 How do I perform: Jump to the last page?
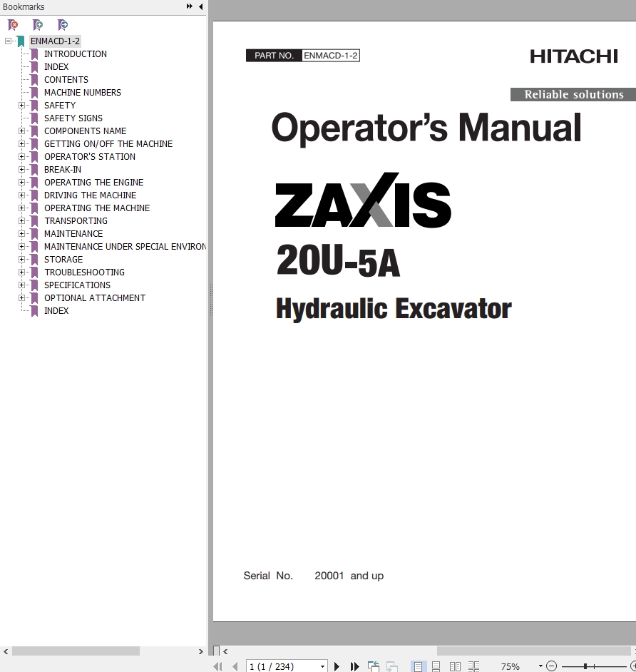pos(354,666)
